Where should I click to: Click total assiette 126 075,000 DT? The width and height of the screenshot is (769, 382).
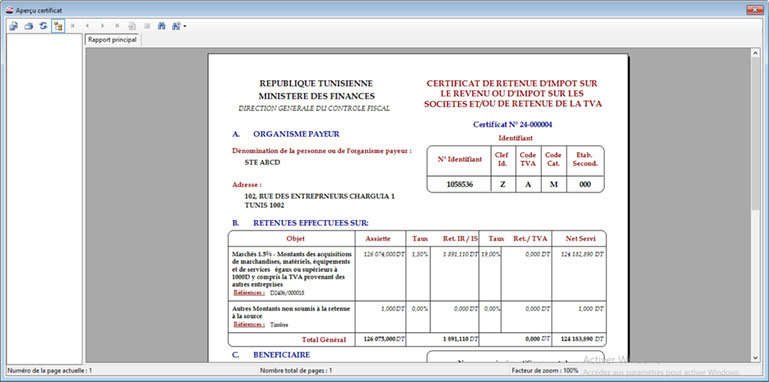tap(384, 339)
